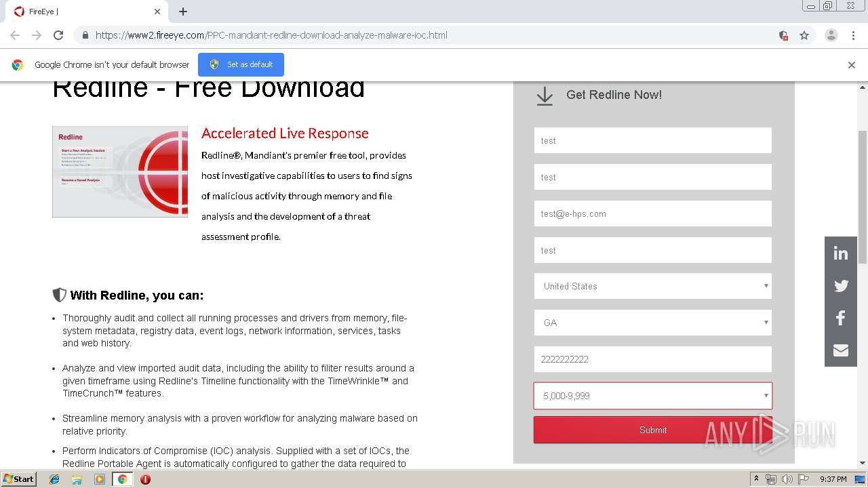Click the Get Redline Now! heading
The image size is (868, 488).
click(614, 95)
